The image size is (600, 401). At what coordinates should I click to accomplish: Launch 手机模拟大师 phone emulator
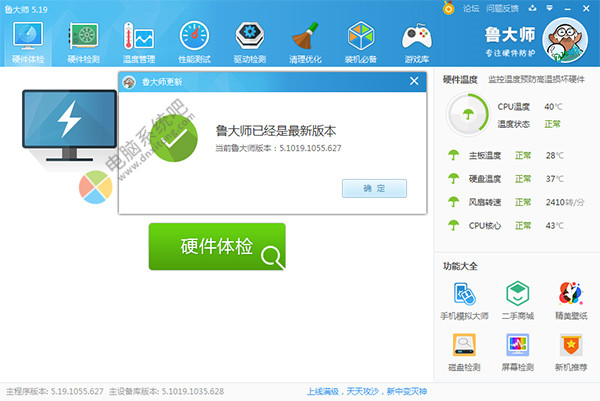(x=465, y=300)
